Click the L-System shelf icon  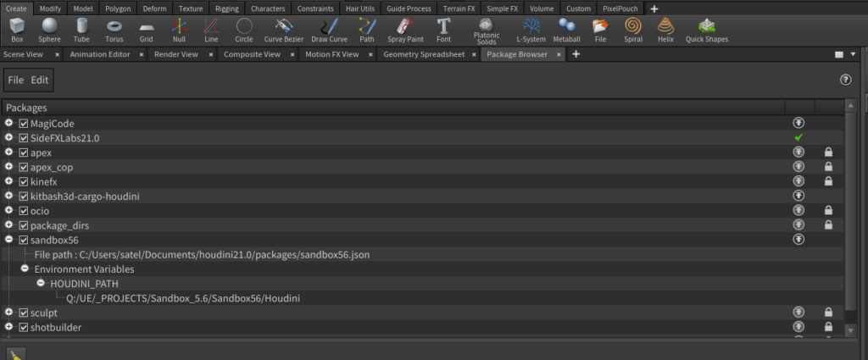[531, 30]
